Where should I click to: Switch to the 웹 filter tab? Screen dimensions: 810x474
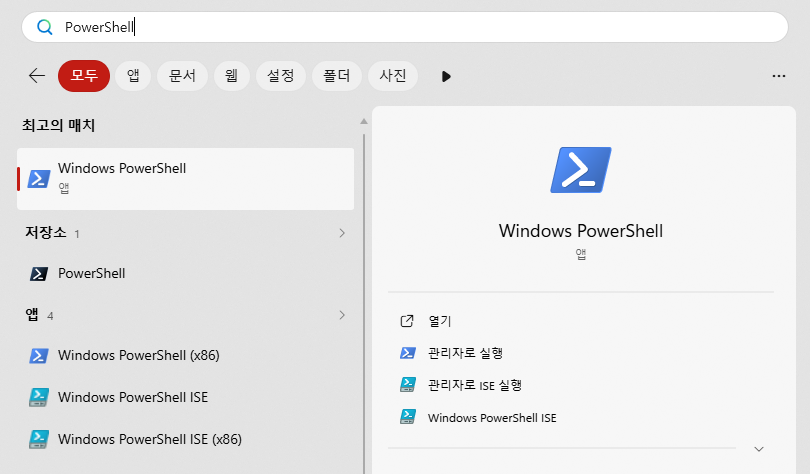tap(231, 76)
